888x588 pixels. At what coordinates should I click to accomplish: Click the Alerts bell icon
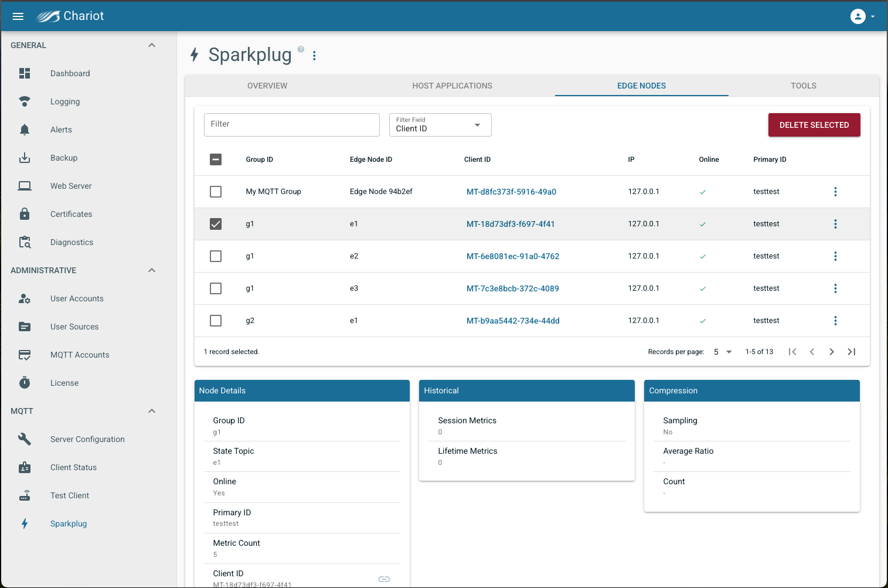[25, 130]
